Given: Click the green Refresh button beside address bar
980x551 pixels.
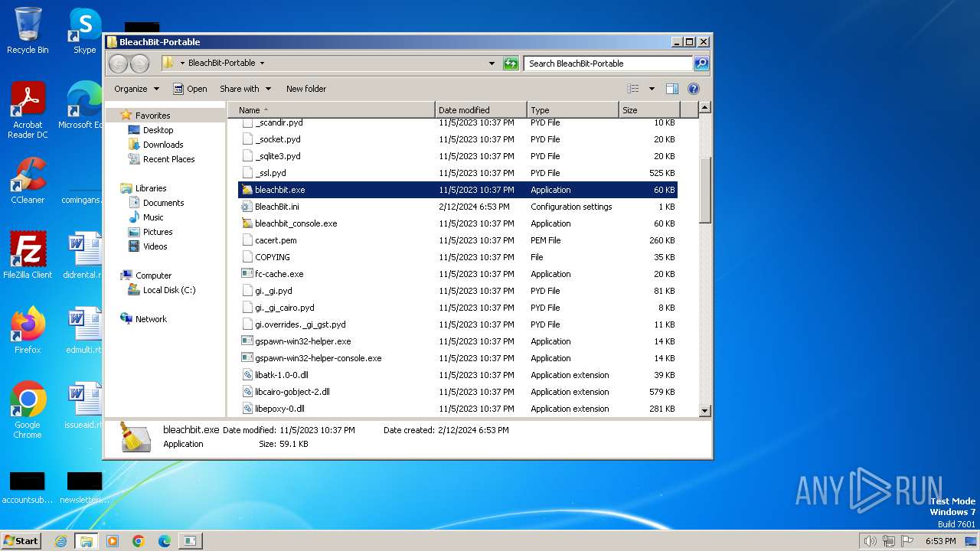Looking at the screenshot, I should (x=511, y=64).
